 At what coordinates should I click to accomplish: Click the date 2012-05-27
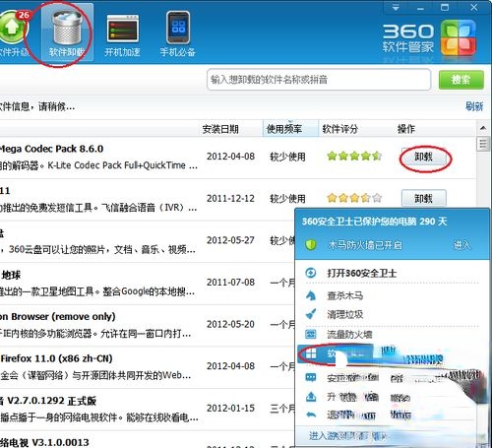tap(230, 240)
